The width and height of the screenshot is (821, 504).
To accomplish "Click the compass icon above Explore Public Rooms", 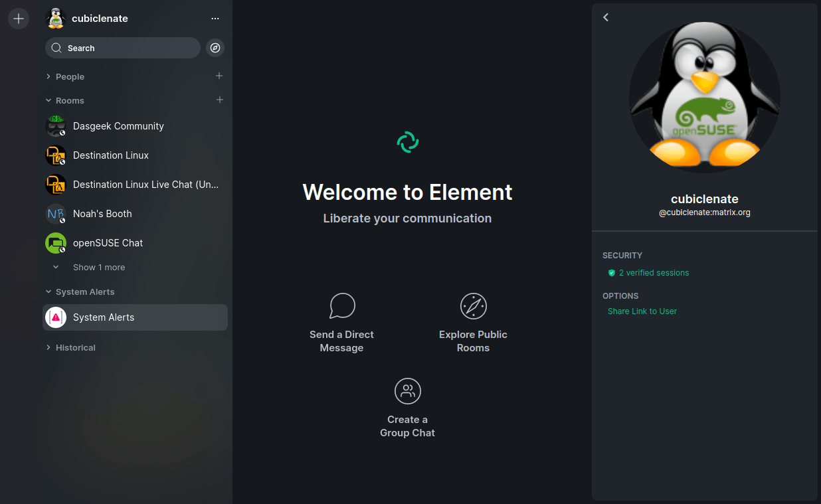I will click(x=474, y=306).
